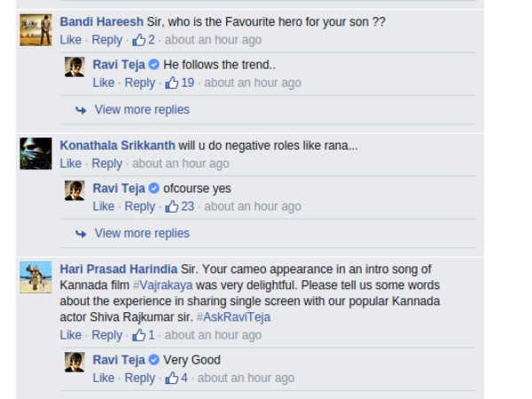
Task: Expand more replies under Bandi Hareesh's comment
Action: pos(141,110)
